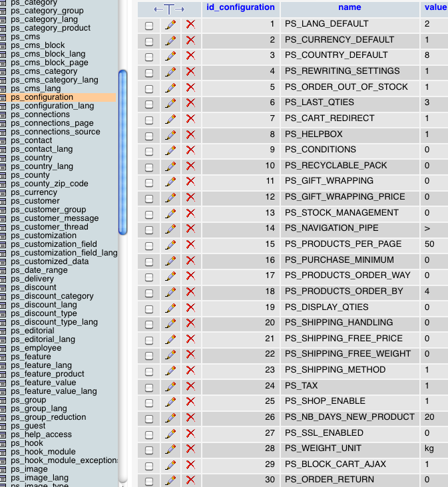The height and width of the screenshot is (487, 448).
Task: Edit the PS_GIFT_WRAPPING row
Action: (x=170, y=182)
